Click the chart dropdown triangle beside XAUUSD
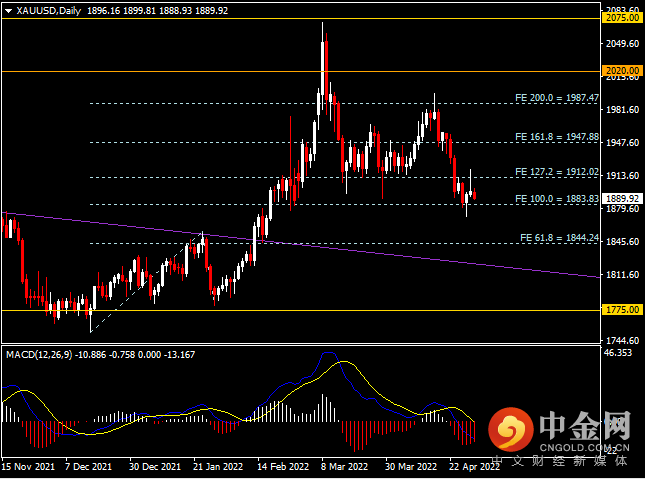The height and width of the screenshot is (479, 645). (8, 11)
